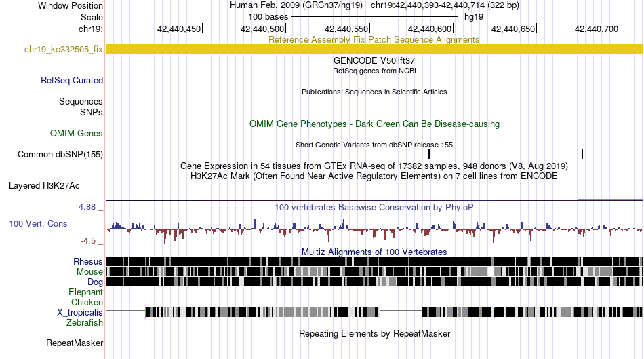Click the Sequences track label
The image size is (644, 359).
81,101
